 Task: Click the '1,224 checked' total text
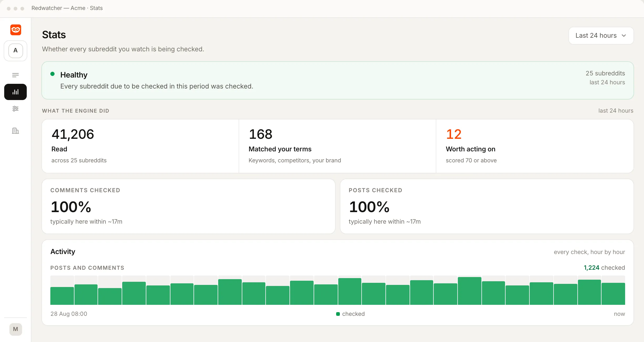click(604, 268)
